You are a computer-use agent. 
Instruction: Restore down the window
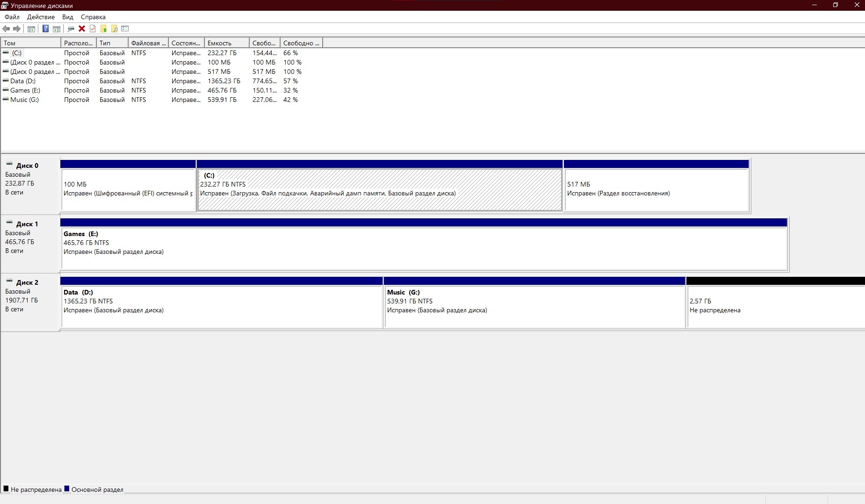click(x=836, y=5)
